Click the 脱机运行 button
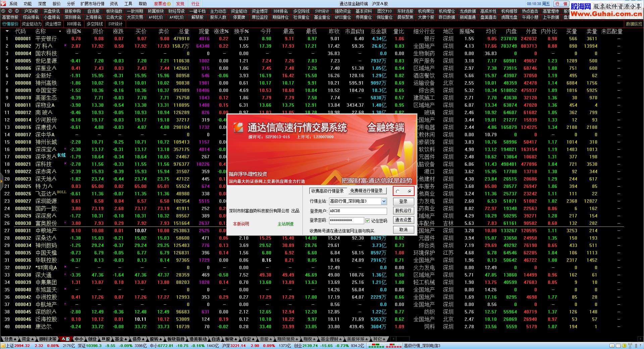Screen dimensions: 644x349 (x=403, y=210)
